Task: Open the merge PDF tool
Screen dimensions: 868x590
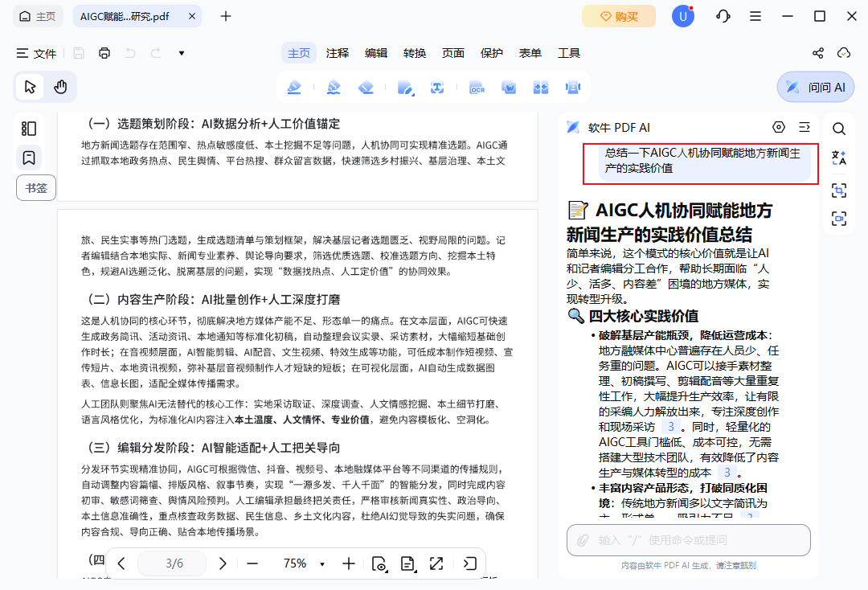Action: [x=540, y=88]
